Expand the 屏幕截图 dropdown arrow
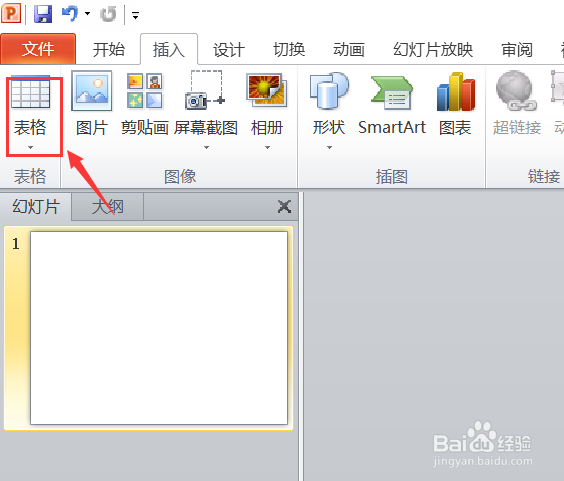Screen dimensions: 564x481 point(206,147)
